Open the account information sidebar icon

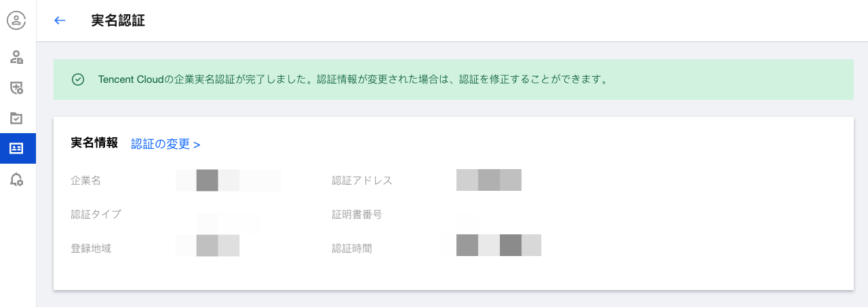(x=17, y=57)
